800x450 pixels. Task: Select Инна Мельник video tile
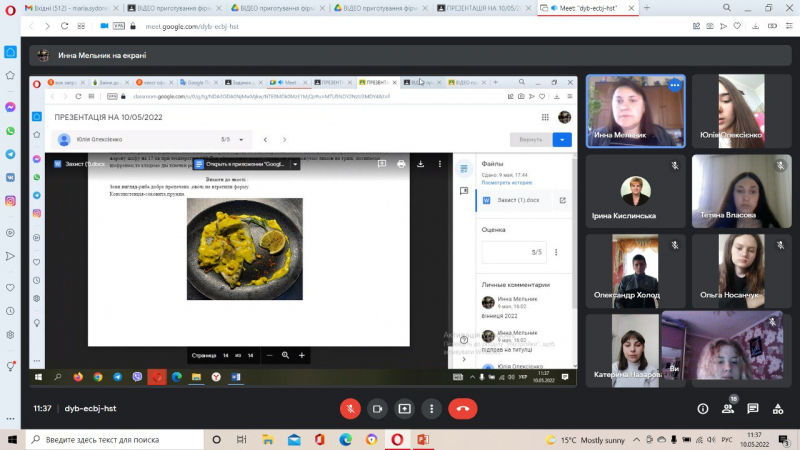636,111
